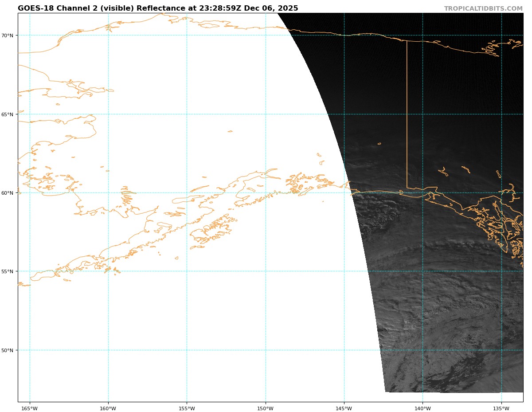Select the 140°W longitude label
This screenshot has width=532, height=412.
(x=422, y=408)
